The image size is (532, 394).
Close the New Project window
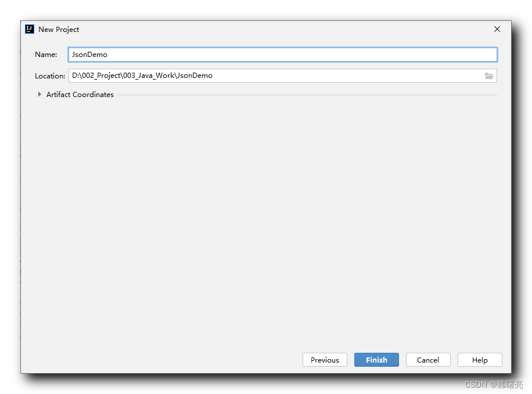click(x=497, y=29)
